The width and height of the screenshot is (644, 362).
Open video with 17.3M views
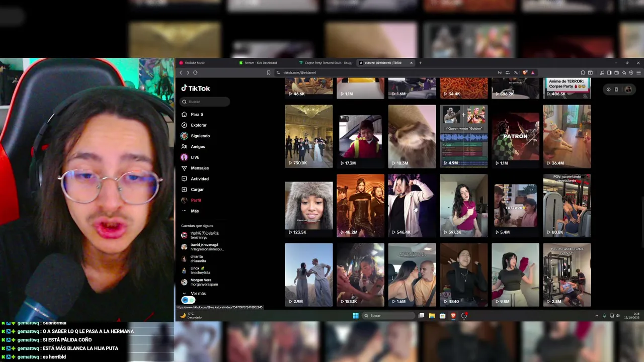point(360,136)
